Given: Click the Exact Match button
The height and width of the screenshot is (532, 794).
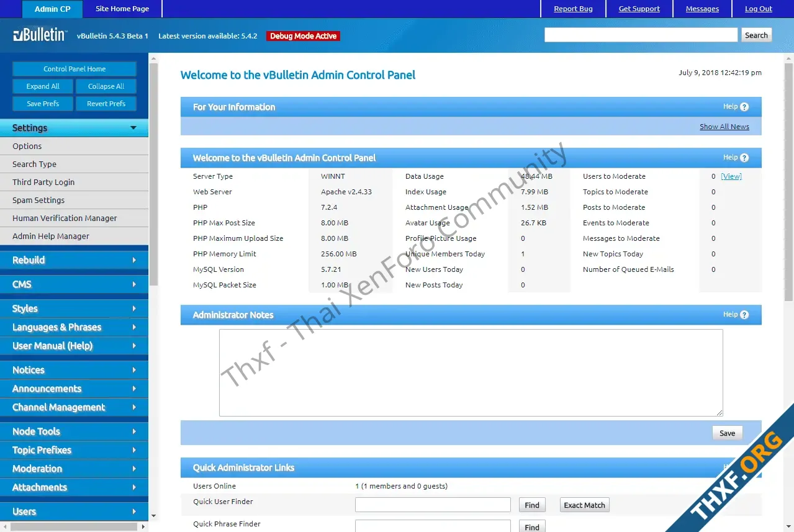Looking at the screenshot, I should pos(584,505).
